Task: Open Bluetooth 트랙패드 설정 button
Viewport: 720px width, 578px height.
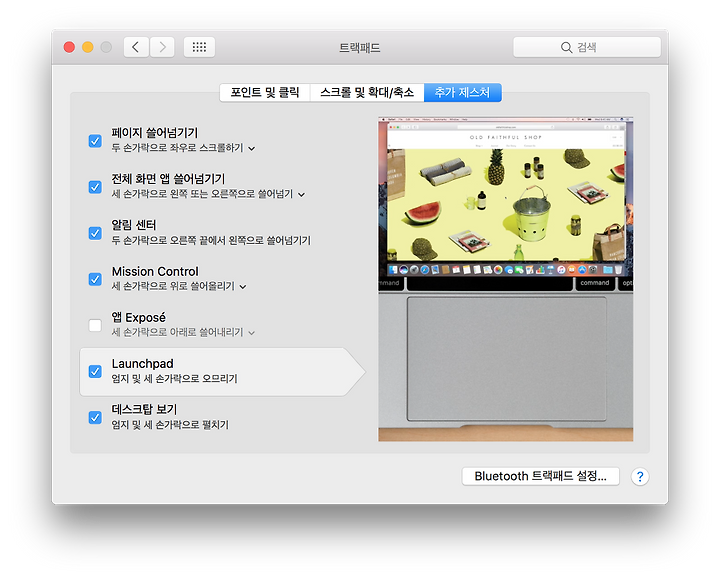Action: point(540,476)
